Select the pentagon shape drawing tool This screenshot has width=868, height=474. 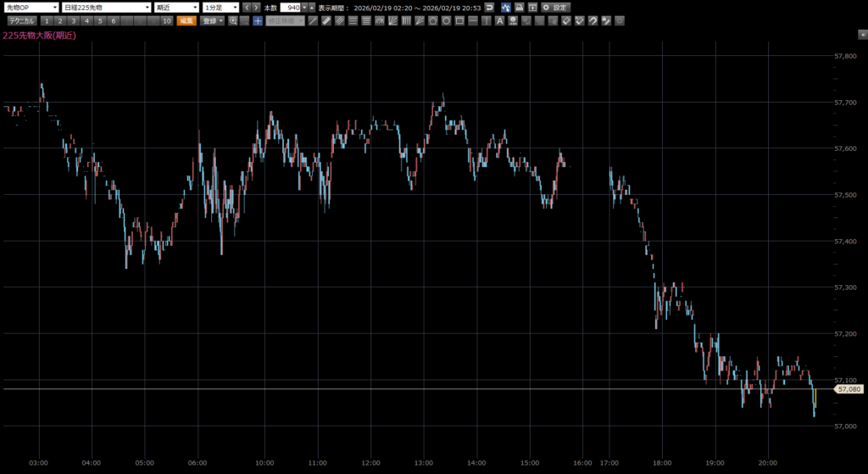tap(432, 20)
